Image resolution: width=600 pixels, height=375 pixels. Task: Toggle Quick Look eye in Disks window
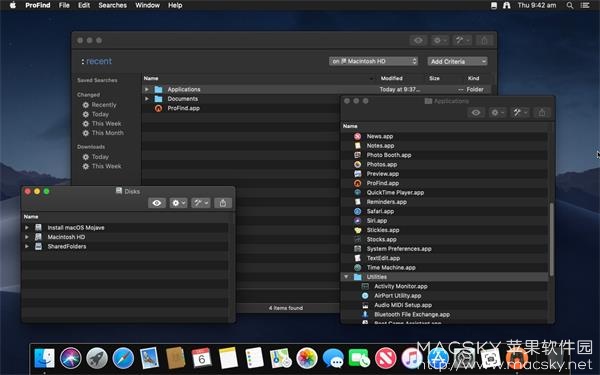tap(157, 203)
